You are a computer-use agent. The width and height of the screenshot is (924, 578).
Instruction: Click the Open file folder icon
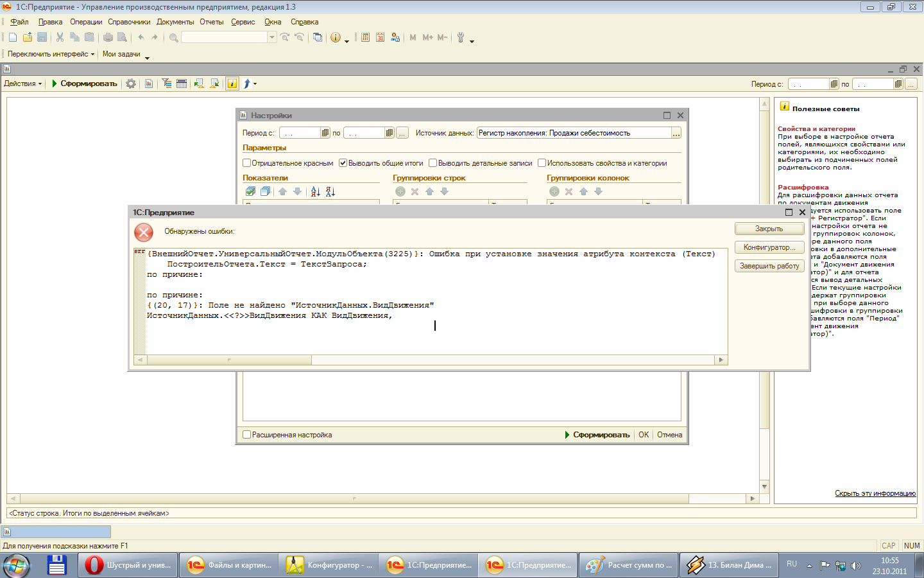(x=28, y=38)
